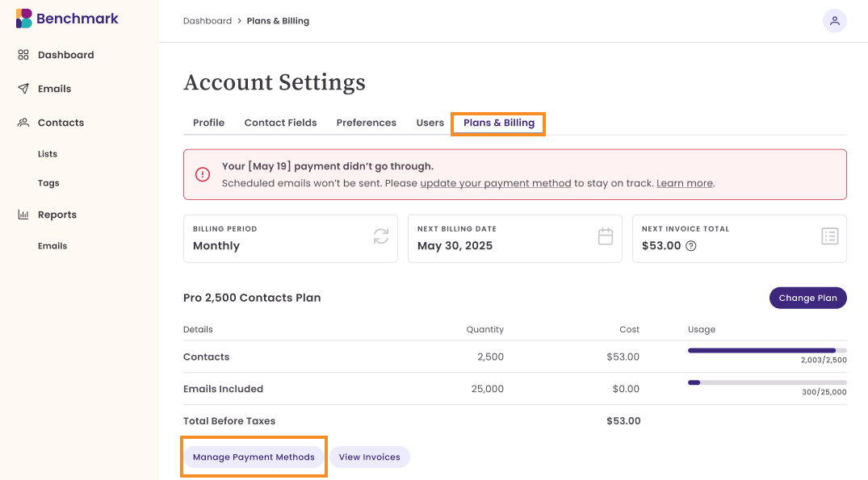Click the Benchmark logo icon

tap(24, 19)
